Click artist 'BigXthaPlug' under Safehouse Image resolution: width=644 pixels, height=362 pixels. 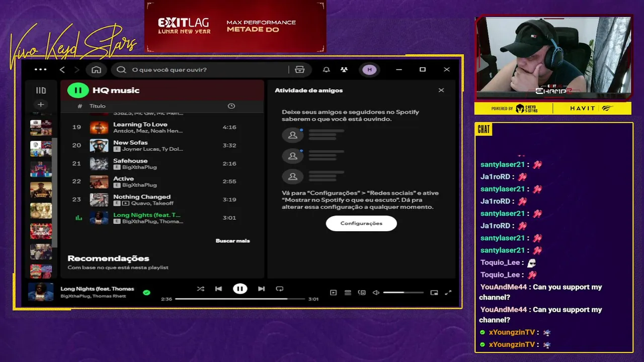[x=140, y=167]
